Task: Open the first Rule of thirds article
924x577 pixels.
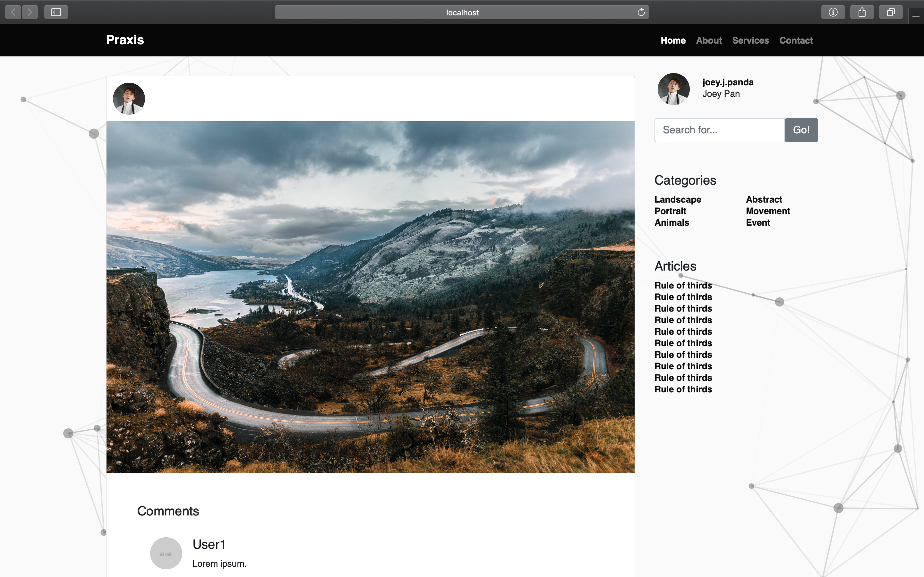Action: tap(683, 285)
